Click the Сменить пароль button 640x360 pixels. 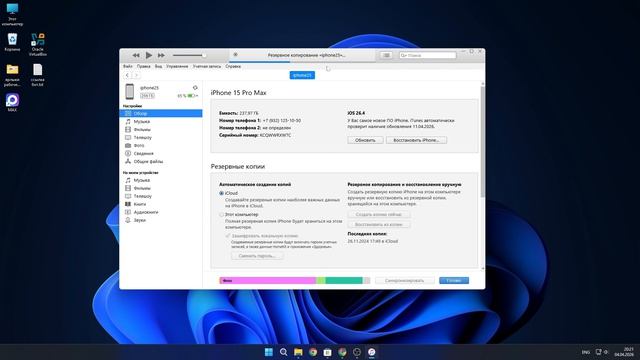(x=257, y=256)
